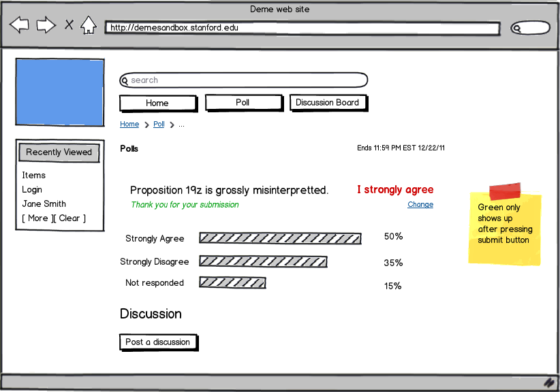Click the browser back arrow

tap(19, 25)
